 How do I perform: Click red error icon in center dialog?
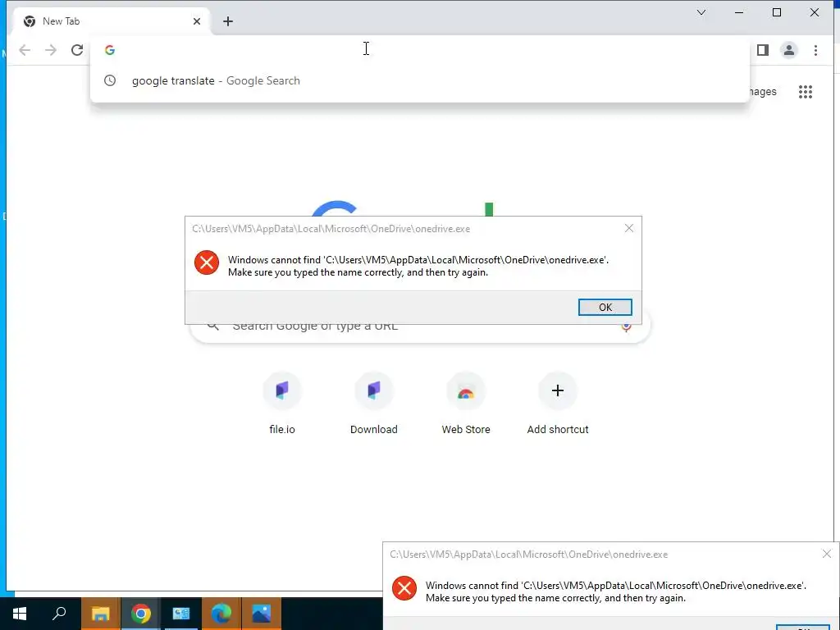(x=206, y=262)
